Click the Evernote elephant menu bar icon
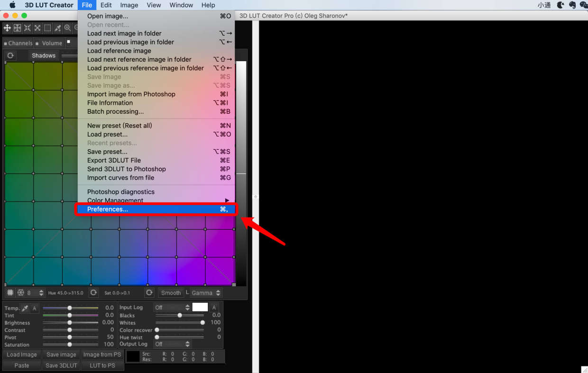This screenshot has width=588, height=373. (572, 5)
